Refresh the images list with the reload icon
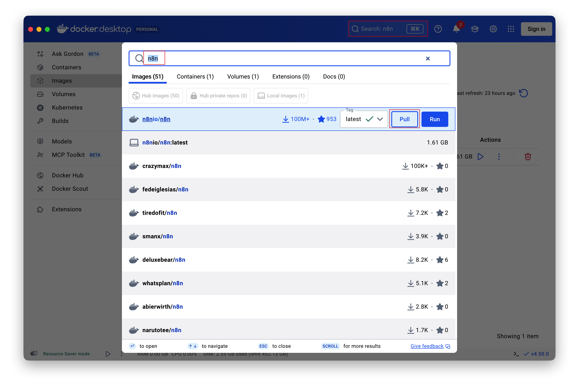This screenshot has height=392, width=579. pyautogui.click(x=523, y=93)
